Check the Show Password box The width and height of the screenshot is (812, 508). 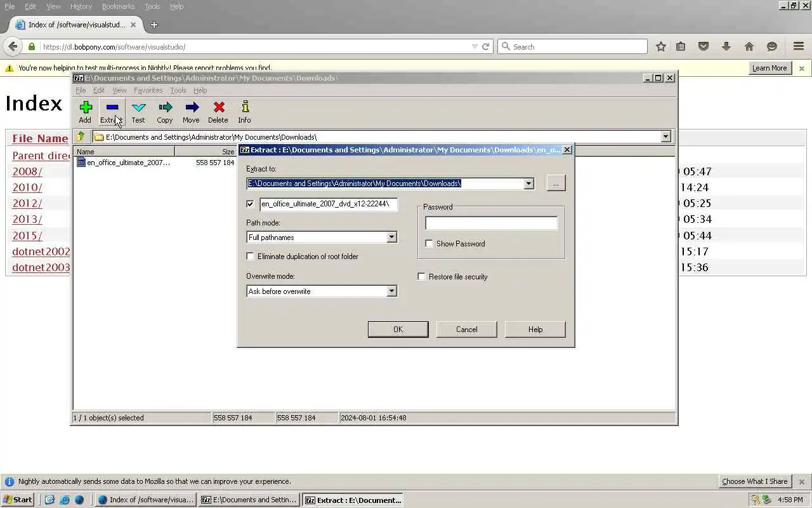point(429,244)
